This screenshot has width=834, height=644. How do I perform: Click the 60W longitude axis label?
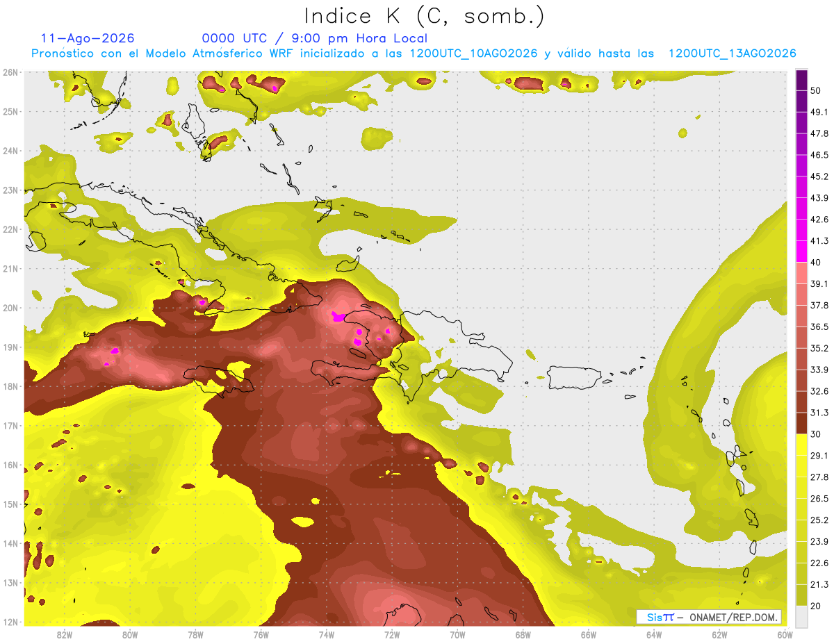(785, 634)
